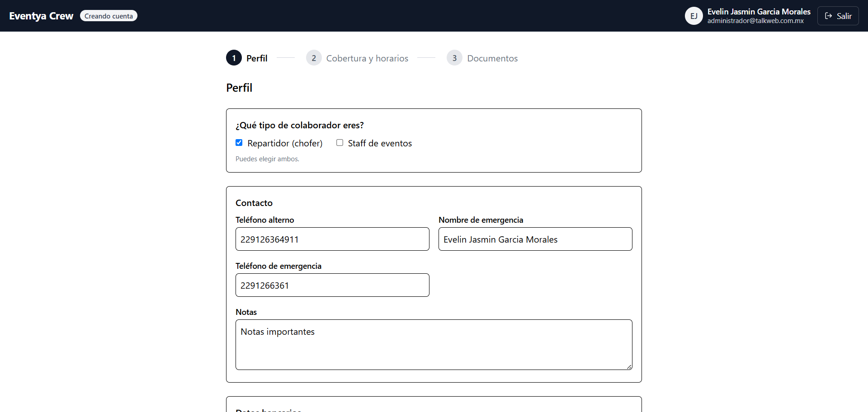868x412 pixels.
Task: Click the step 3 circle for Documentos
Action: tap(454, 58)
